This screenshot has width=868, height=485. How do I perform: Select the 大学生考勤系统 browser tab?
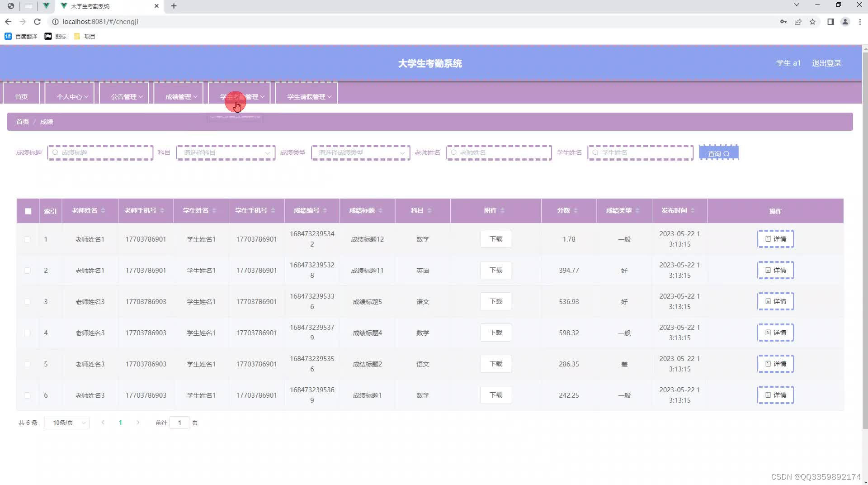click(x=108, y=6)
